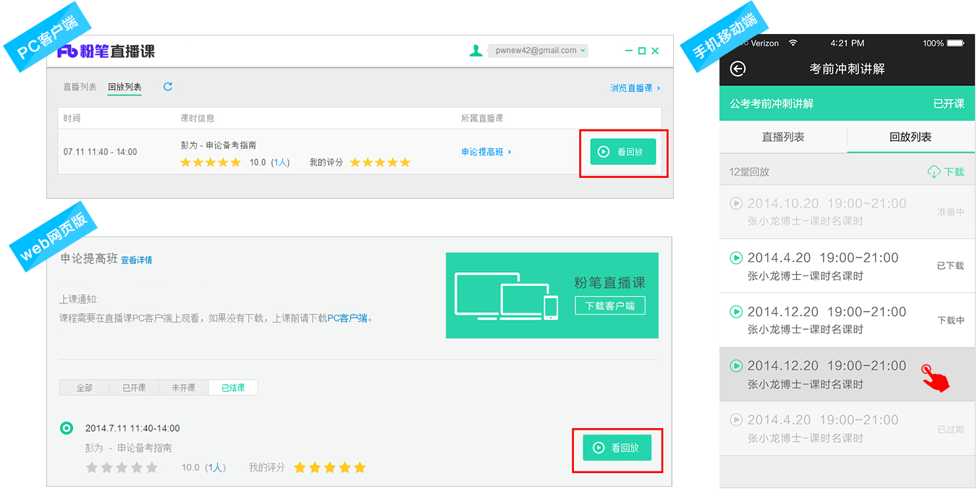
Task: Switch to 直播列表 tab in PC client
Action: tap(80, 87)
